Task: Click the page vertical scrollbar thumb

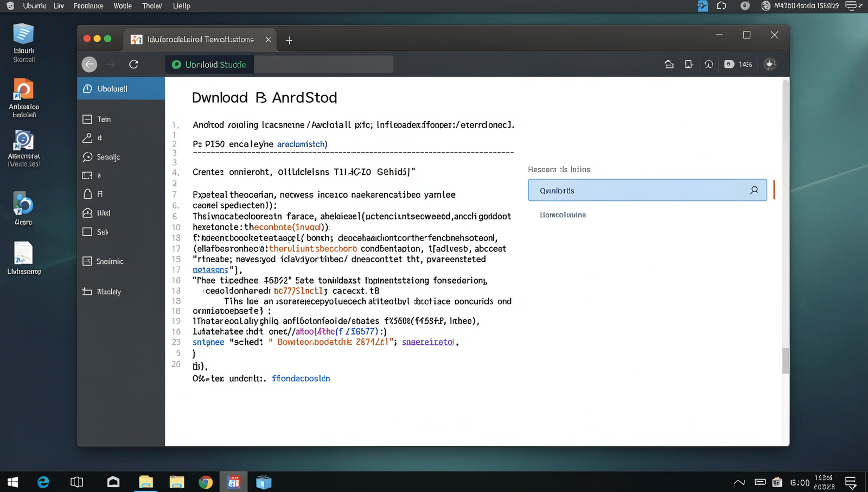Action: (x=785, y=361)
